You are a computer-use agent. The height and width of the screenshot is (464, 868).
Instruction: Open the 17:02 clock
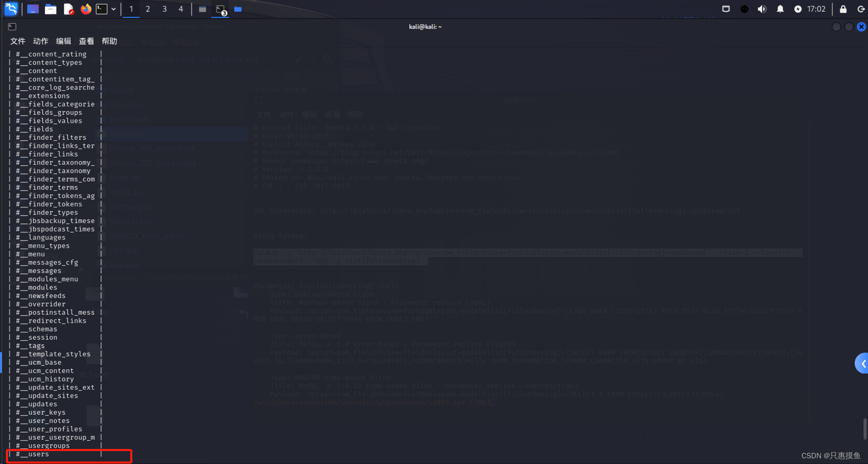[x=816, y=9]
